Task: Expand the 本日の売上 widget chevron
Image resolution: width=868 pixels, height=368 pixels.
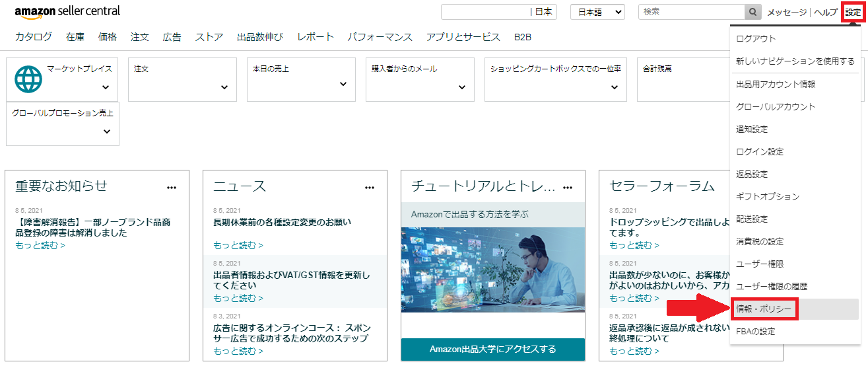Action: pyautogui.click(x=343, y=84)
